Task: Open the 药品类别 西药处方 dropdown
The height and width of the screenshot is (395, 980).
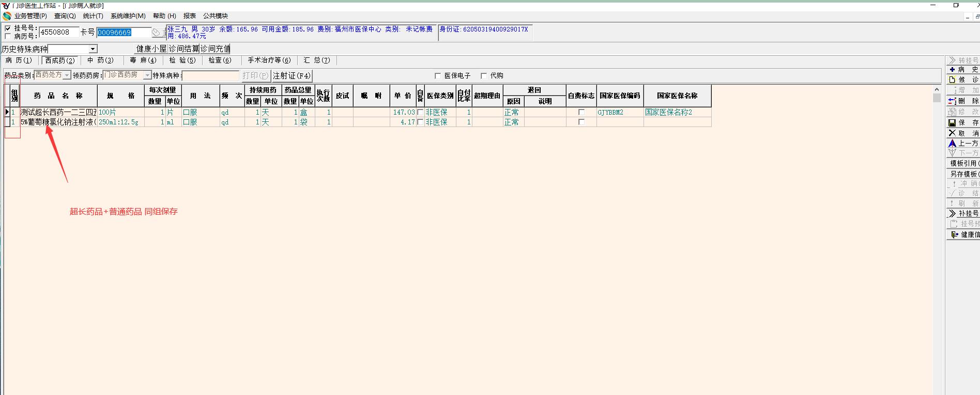Action: click(x=67, y=75)
